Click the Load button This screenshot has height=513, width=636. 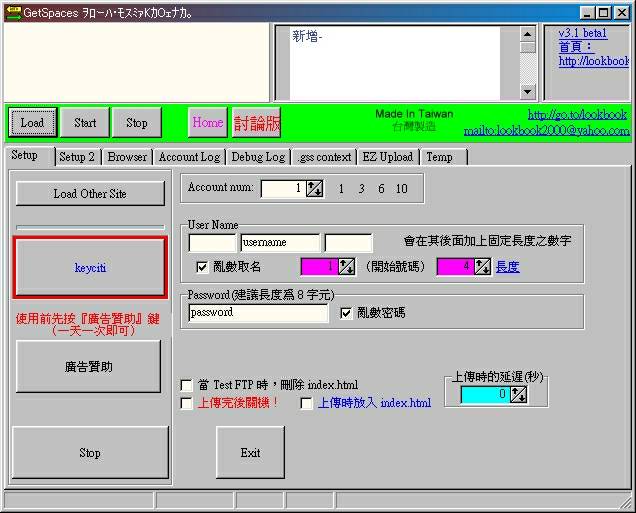[32, 122]
